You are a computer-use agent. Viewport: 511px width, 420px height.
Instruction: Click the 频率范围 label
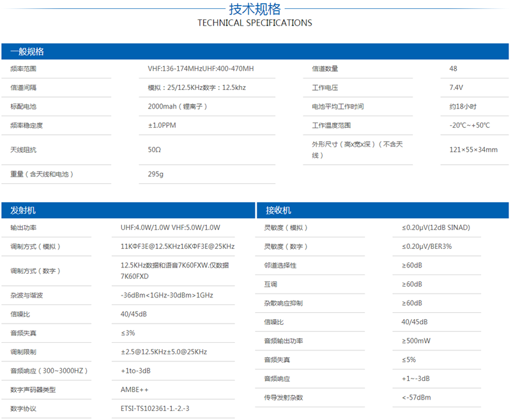pos(24,69)
